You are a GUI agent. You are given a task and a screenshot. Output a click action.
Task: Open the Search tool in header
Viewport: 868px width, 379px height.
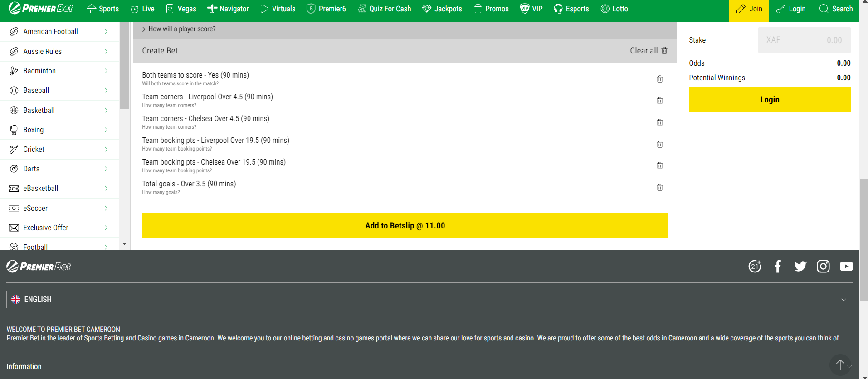coord(836,9)
